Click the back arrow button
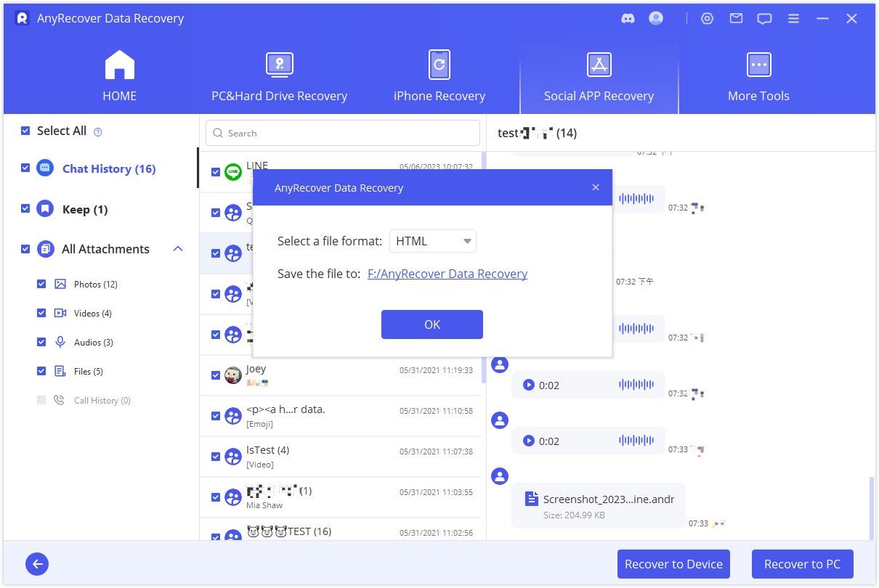The height and width of the screenshot is (588, 879). (x=37, y=564)
